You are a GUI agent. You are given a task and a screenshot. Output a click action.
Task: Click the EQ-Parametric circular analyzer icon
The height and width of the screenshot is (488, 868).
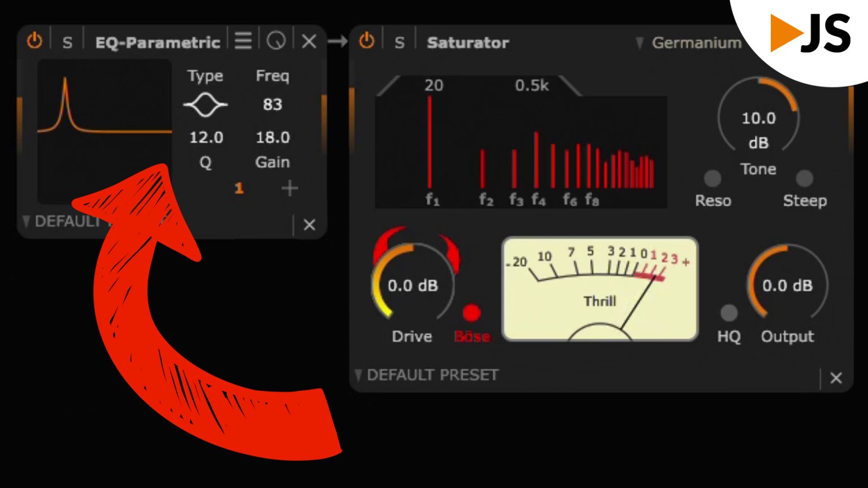click(x=276, y=41)
